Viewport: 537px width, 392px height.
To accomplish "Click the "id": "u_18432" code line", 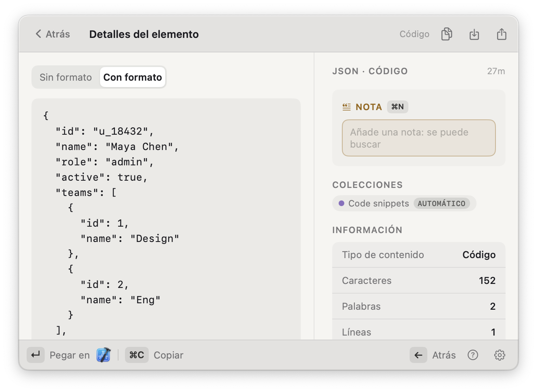I will pyautogui.click(x=105, y=131).
